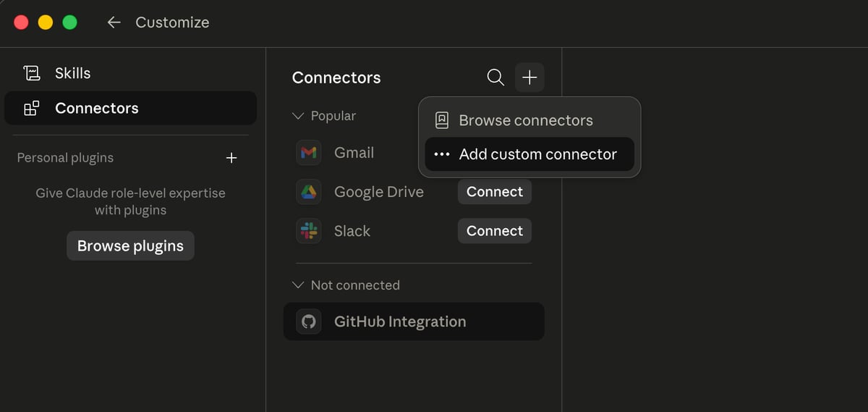Click the GitHub octocat icon
The height and width of the screenshot is (412, 868).
309,321
